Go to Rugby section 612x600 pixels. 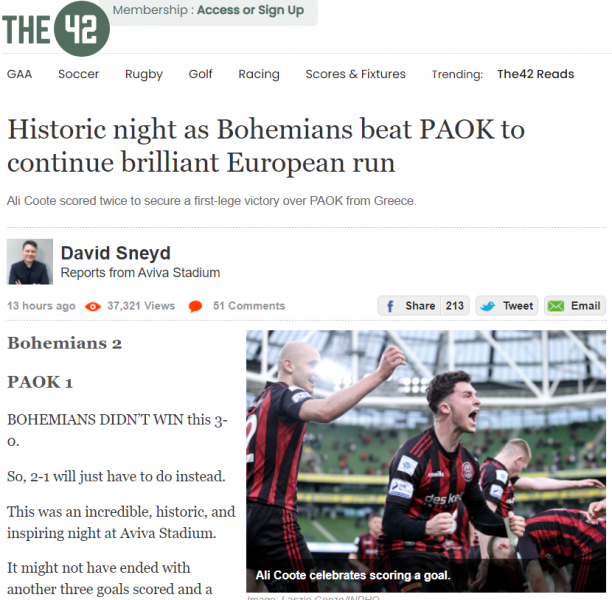(x=144, y=74)
